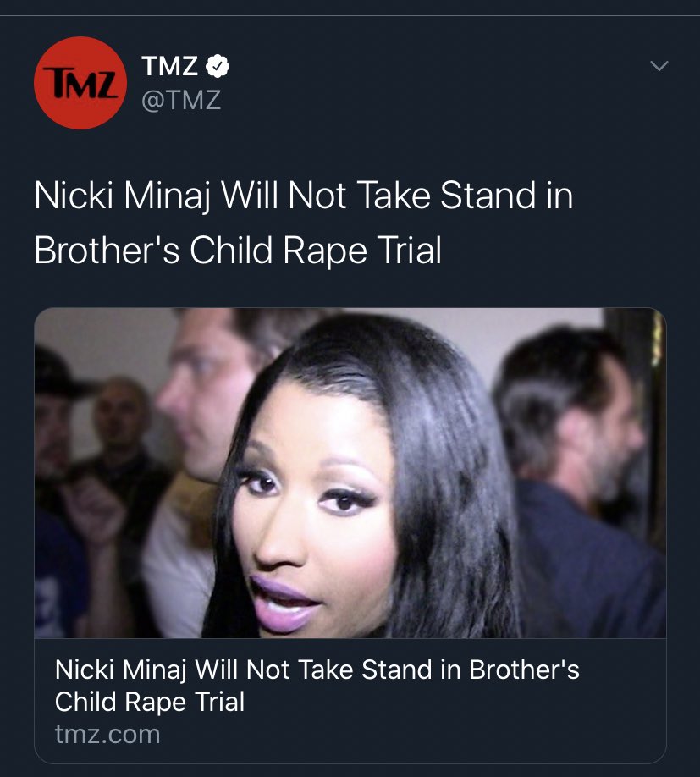Click tweet text line "Brother's Child Rape Trial"
700x777 pixels.
(x=238, y=250)
